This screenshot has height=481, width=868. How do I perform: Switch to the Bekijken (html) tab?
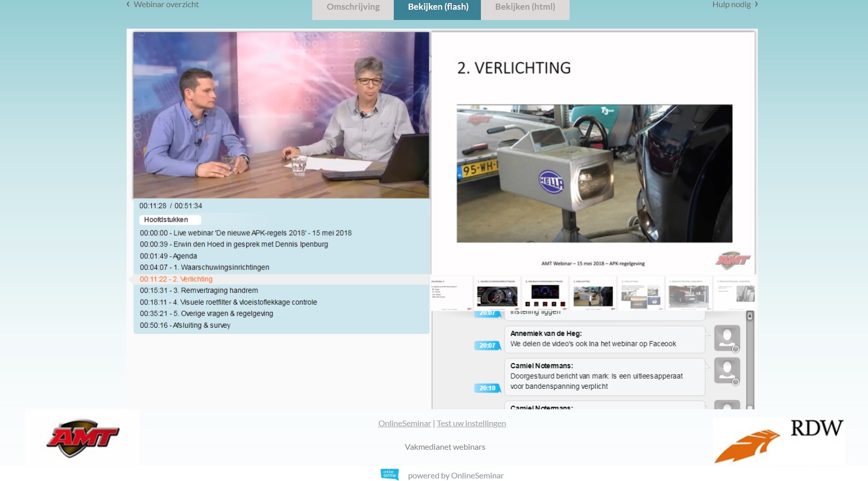(x=524, y=7)
